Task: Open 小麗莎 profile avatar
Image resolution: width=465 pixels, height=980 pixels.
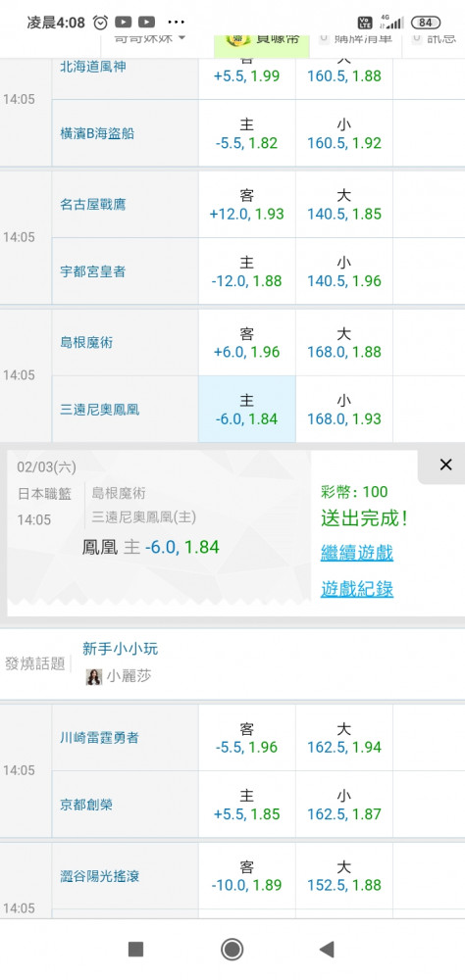Action: (x=94, y=677)
